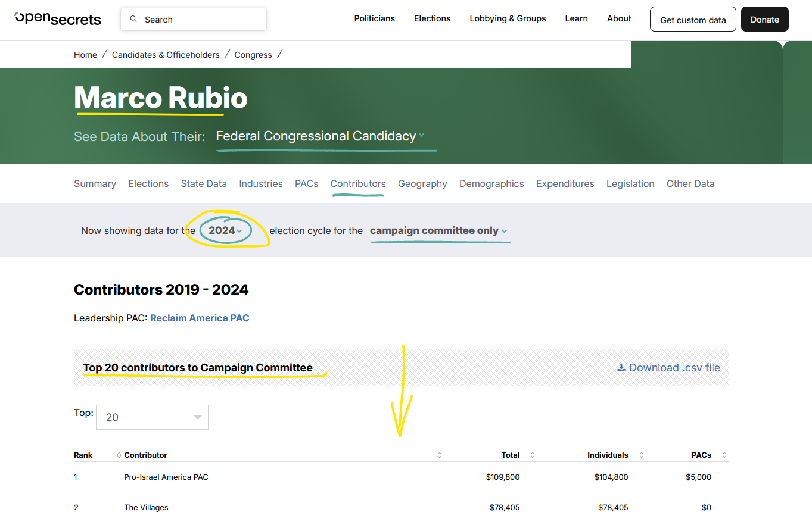This screenshot has height=525, width=812.
Task: Switch to the Geography tab
Action: pyautogui.click(x=422, y=184)
